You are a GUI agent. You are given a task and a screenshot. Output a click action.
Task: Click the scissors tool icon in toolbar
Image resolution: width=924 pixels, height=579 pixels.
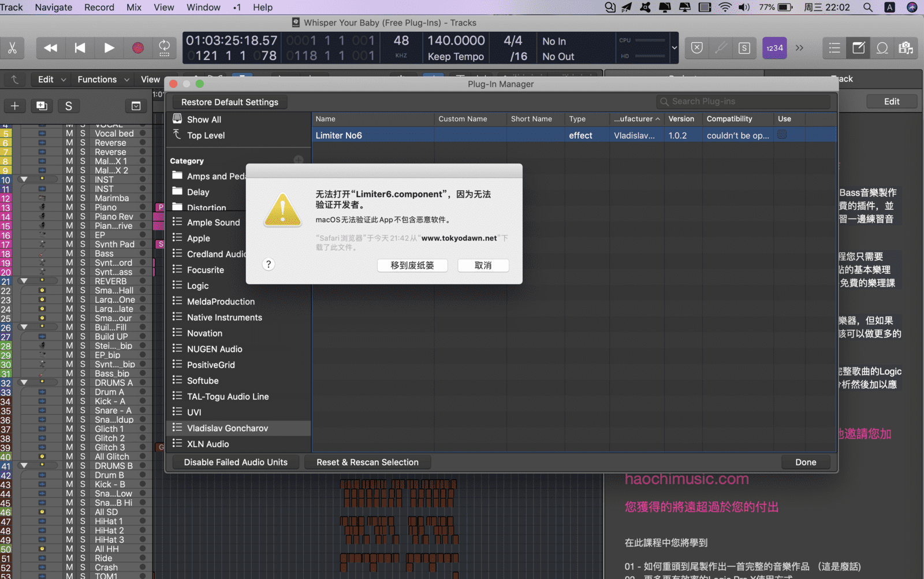point(12,48)
